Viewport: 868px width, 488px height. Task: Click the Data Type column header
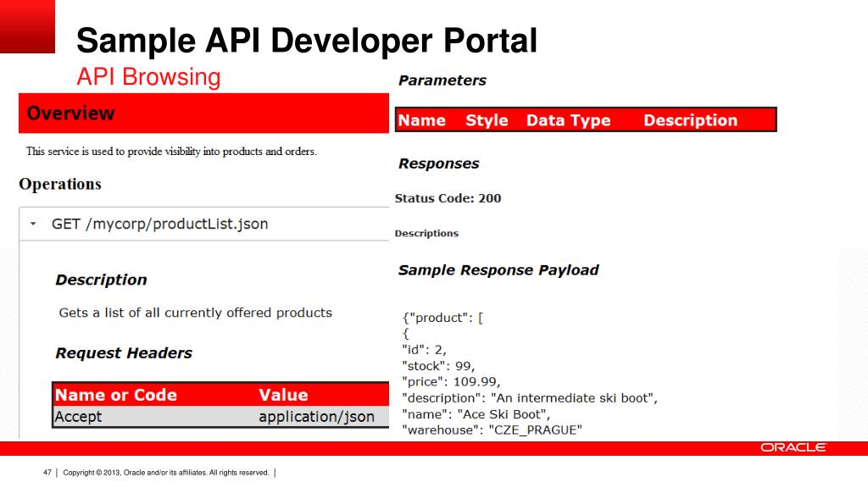click(568, 120)
